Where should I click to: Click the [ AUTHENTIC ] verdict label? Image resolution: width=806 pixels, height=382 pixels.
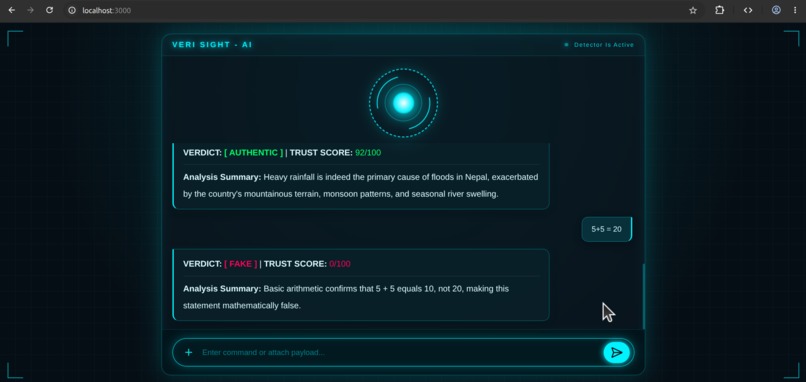253,153
